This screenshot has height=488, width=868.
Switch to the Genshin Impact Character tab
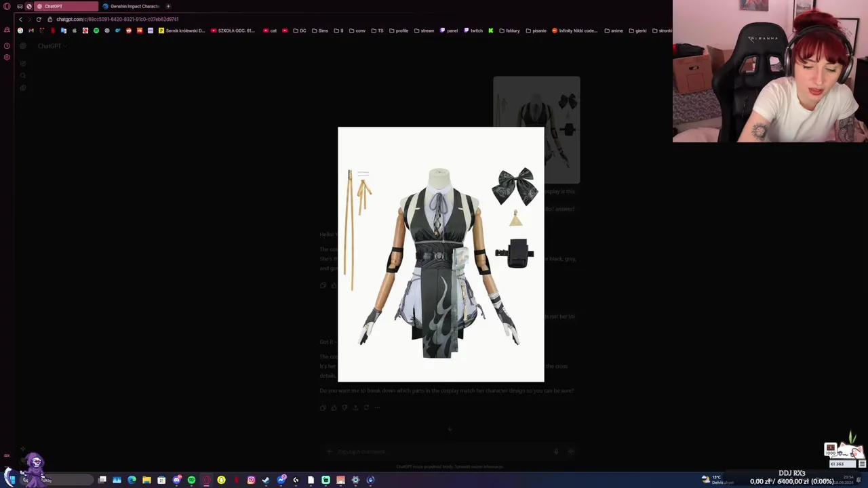pyautogui.click(x=132, y=6)
